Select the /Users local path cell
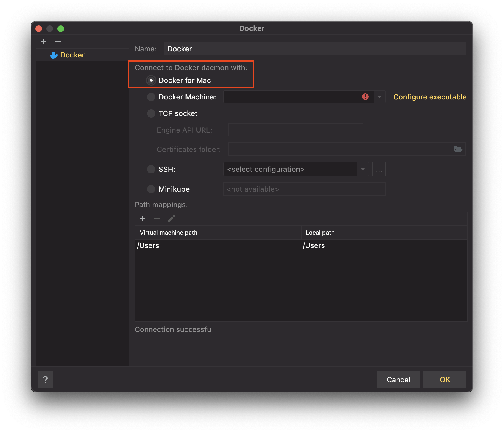 384,245
